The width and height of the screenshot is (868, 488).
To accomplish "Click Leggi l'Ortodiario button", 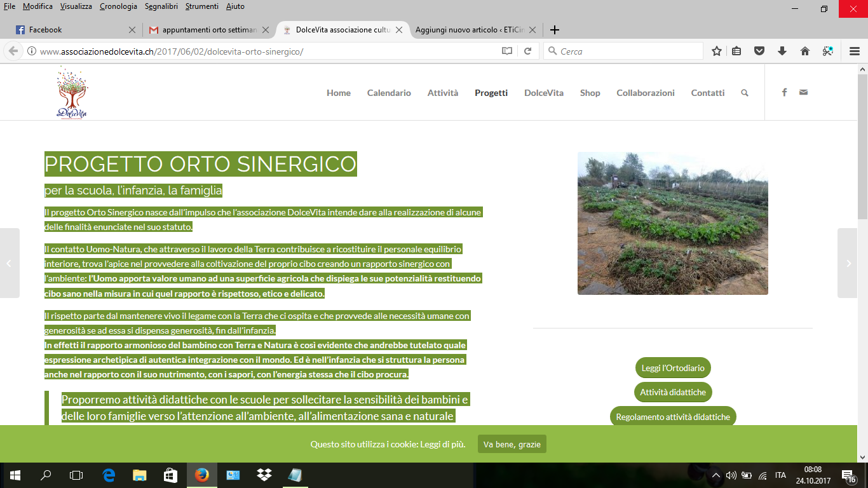I will tap(673, 368).
